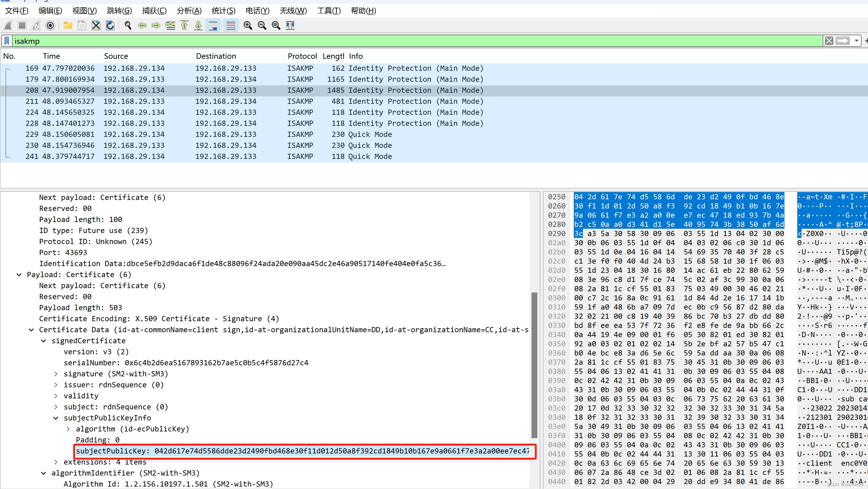Click the find packet magnifier icon
Image resolution: width=868 pixels, height=489 pixels.
point(128,25)
